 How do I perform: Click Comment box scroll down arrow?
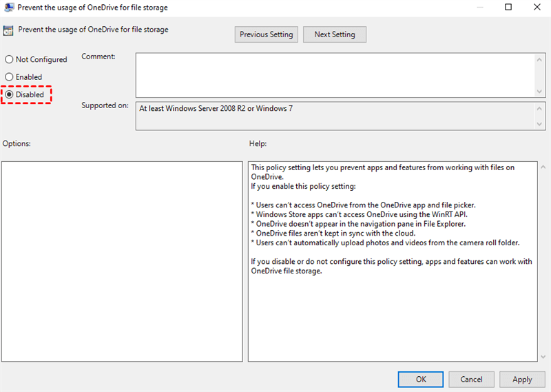(x=540, y=90)
